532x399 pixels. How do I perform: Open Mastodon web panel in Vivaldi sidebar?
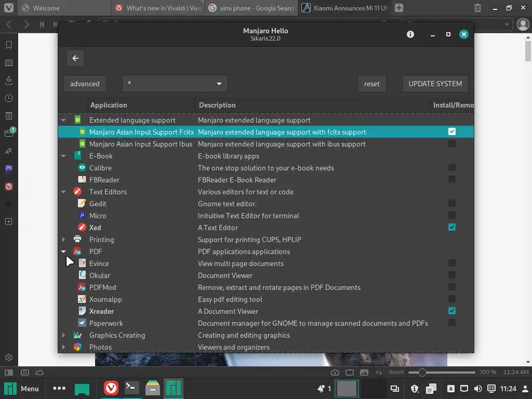click(9, 168)
